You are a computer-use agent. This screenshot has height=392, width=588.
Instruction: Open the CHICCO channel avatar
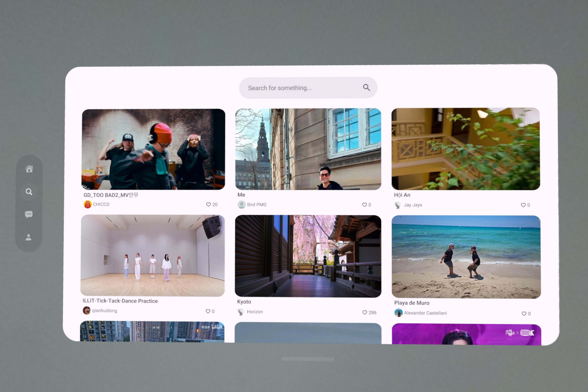pos(88,204)
